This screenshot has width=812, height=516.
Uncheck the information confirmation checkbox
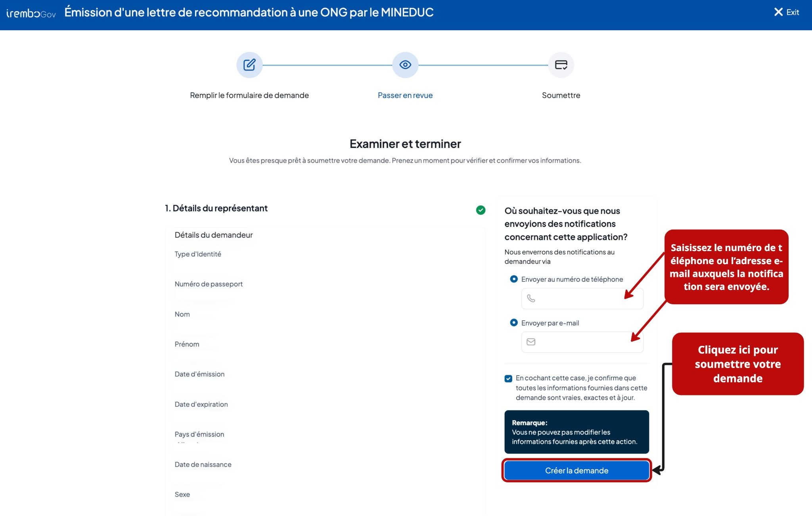click(x=508, y=378)
